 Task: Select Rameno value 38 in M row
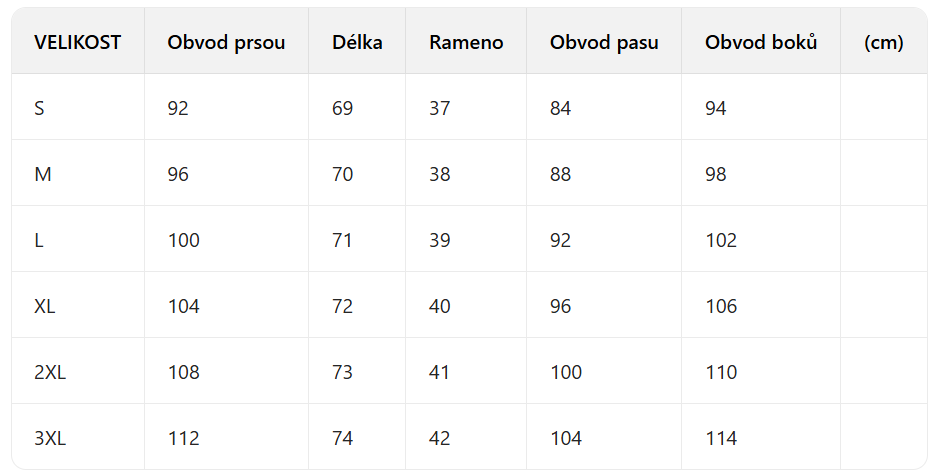click(x=440, y=174)
